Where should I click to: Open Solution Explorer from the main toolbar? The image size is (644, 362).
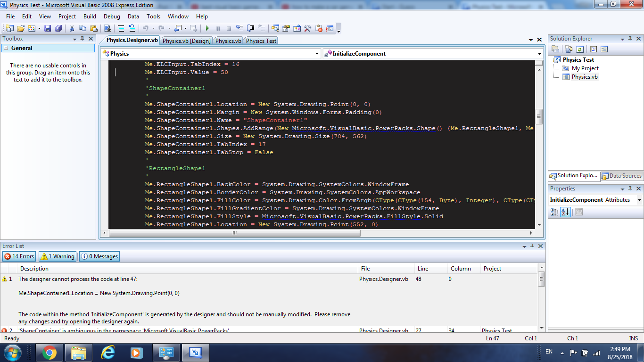(x=275, y=28)
